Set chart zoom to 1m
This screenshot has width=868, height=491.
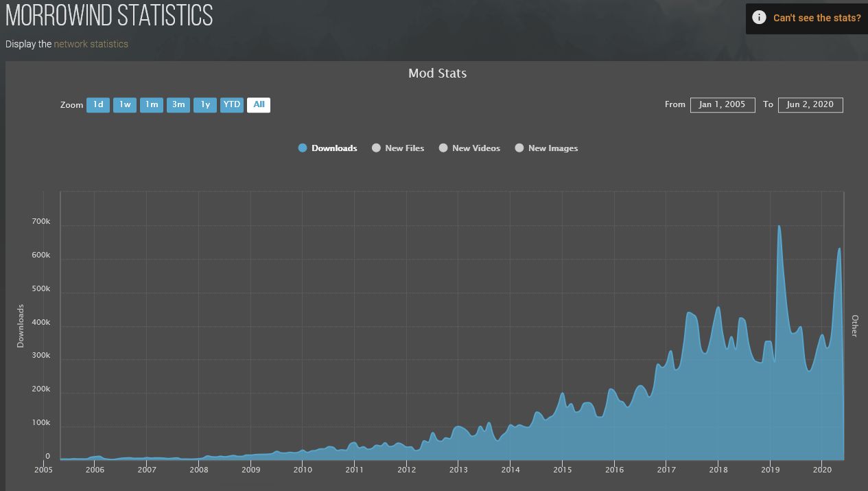pyautogui.click(x=152, y=105)
